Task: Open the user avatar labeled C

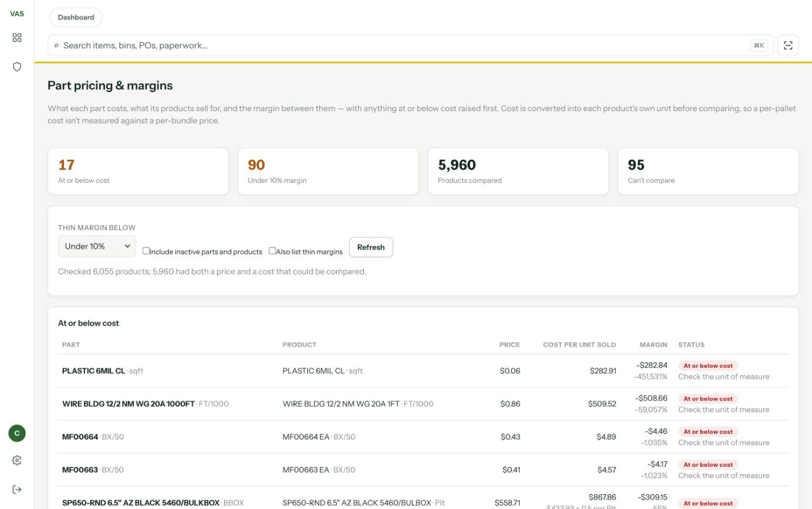Action: (x=17, y=433)
